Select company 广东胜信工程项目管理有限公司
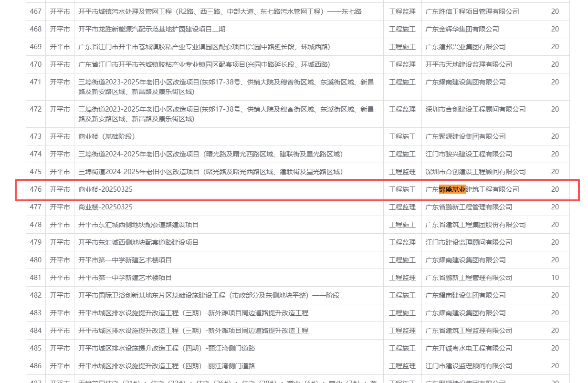Viewport: 588px width, 383px height. point(472,11)
